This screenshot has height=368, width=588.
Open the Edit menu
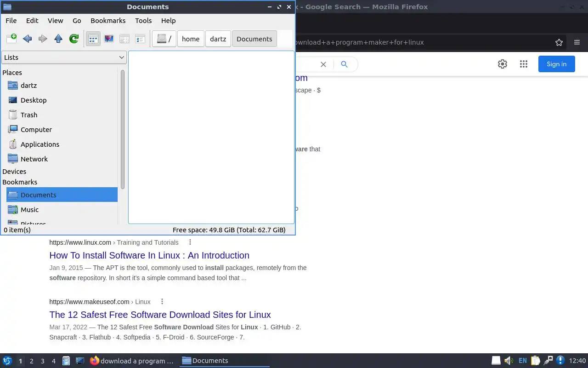point(32,21)
